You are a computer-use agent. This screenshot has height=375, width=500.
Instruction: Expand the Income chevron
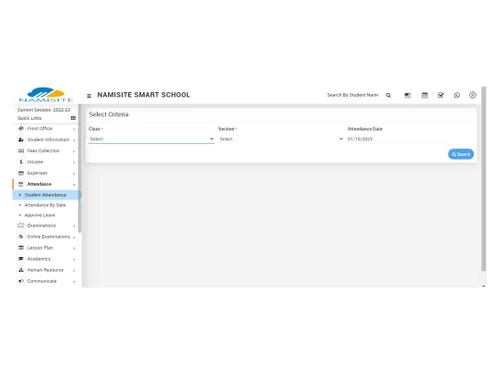[x=74, y=162]
